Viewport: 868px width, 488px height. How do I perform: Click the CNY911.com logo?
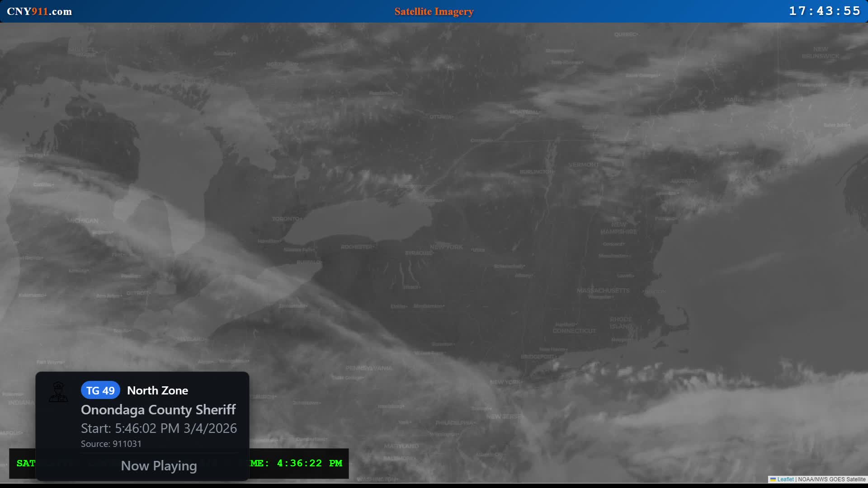[39, 11]
